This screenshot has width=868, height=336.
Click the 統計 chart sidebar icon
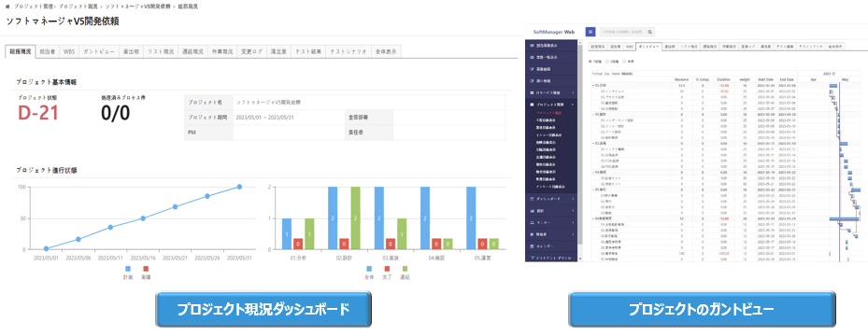point(532,210)
